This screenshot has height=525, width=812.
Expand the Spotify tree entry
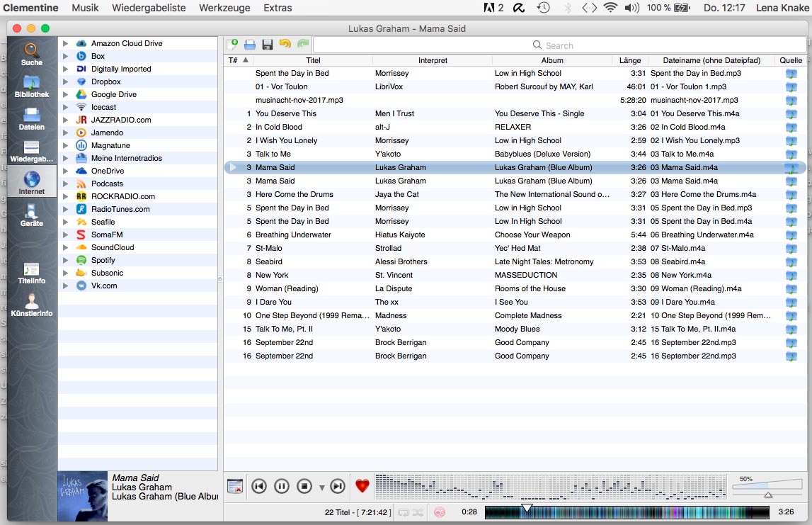(x=65, y=260)
